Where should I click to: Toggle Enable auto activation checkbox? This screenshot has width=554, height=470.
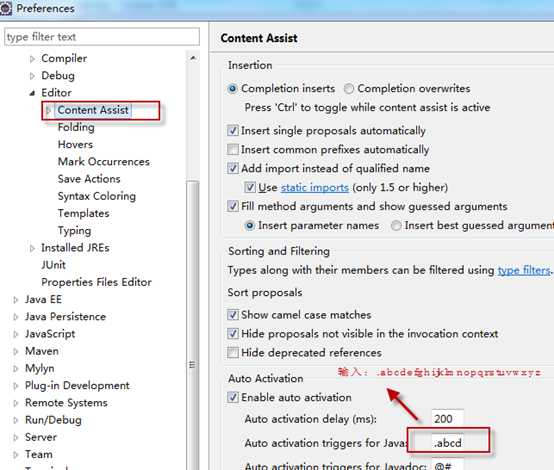click(x=232, y=398)
